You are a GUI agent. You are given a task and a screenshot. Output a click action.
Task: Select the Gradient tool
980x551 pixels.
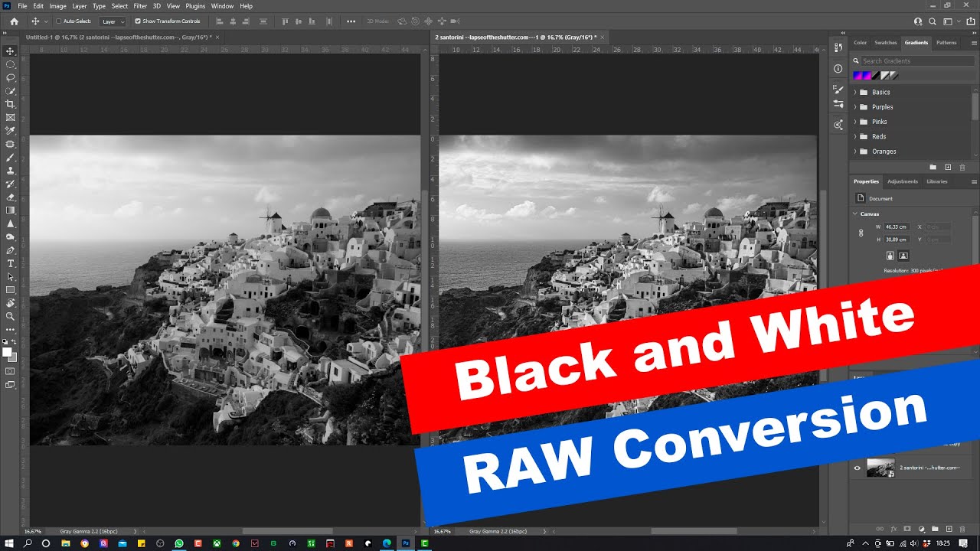[10, 210]
